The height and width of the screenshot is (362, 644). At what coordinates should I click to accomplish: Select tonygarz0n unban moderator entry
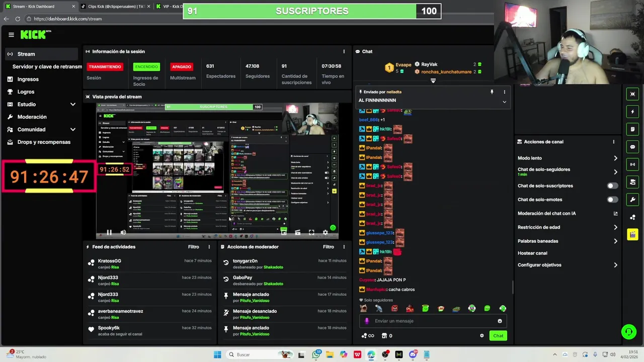click(x=284, y=264)
